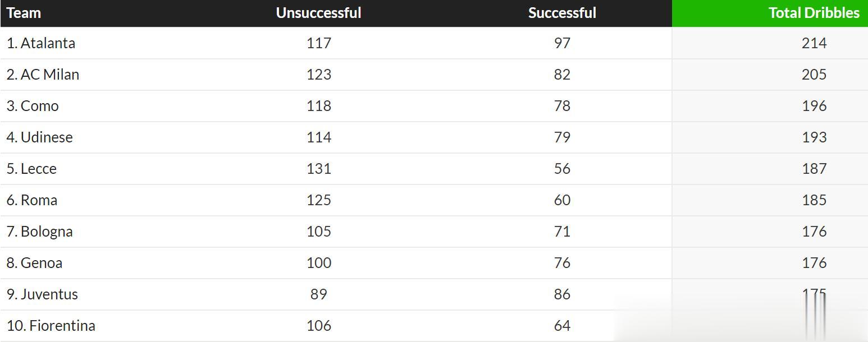Image resolution: width=868 pixels, height=342 pixels.
Task: Click the Udinese team entry
Action: point(47,137)
